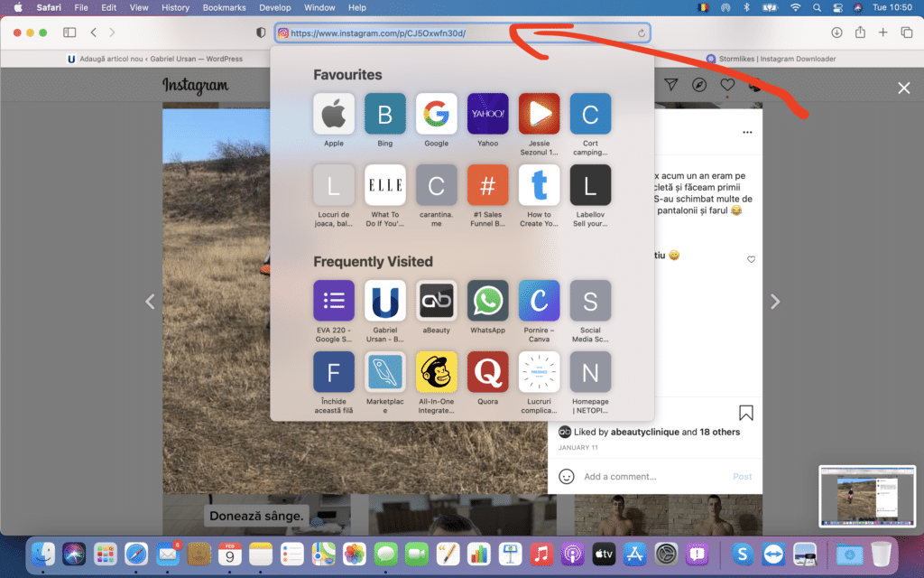Open Instagram direct messages icon

click(x=670, y=84)
